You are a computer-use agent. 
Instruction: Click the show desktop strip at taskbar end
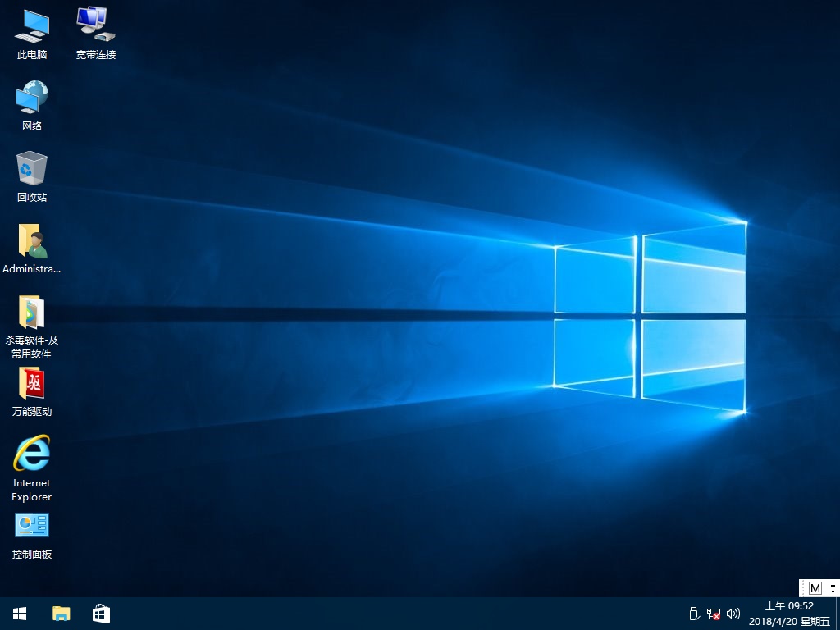[x=838, y=614]
